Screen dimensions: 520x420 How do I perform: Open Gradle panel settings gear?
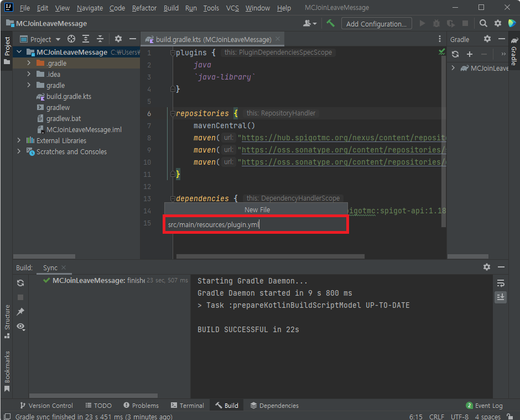pyautogui.click(x=487, y=39)
